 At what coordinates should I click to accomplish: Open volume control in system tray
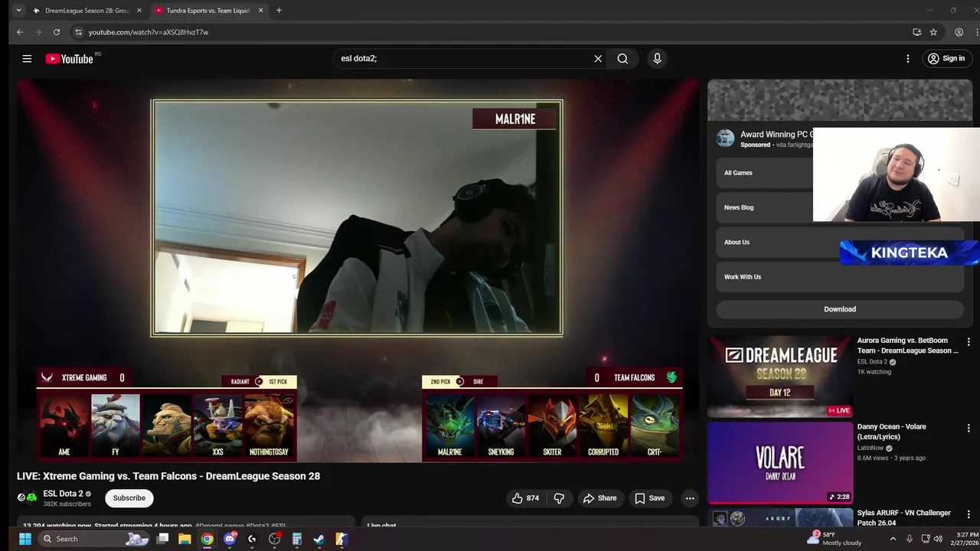click(939, 539)
